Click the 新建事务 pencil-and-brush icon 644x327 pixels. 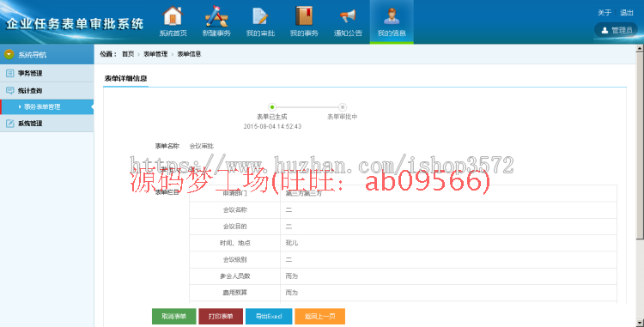pos(216,16)
